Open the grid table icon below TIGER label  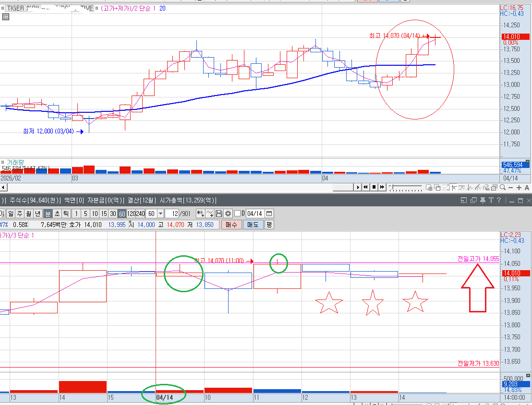click(x=6, y=17)
